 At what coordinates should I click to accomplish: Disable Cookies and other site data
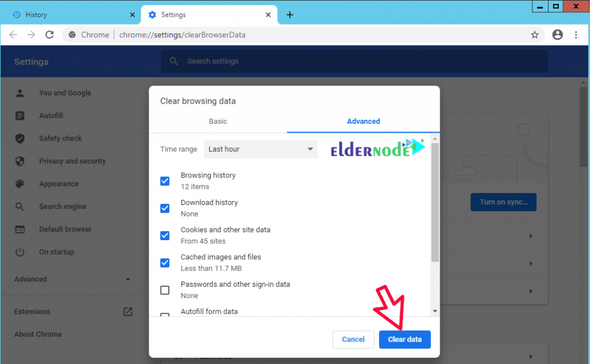[x=165, y=235]
